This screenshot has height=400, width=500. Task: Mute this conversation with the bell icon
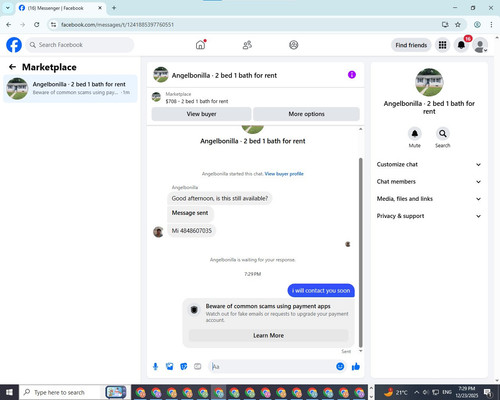click(x=415, y=134)
